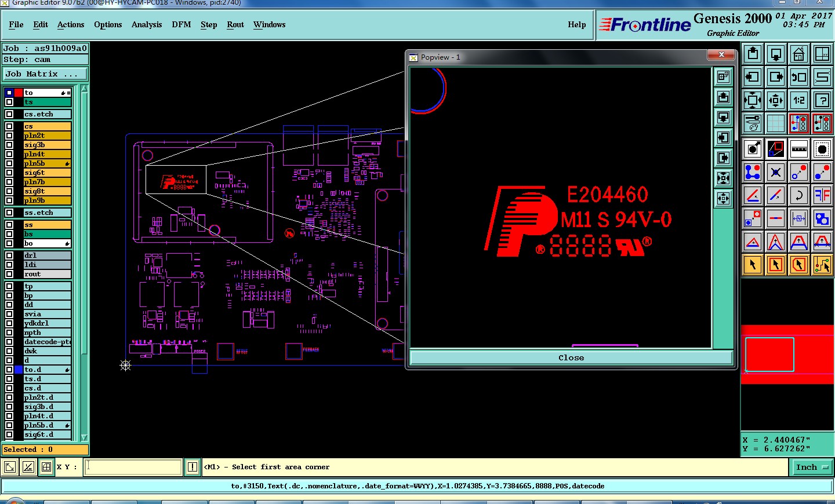Open the Inch units dropdown

[x=812, y=467]
